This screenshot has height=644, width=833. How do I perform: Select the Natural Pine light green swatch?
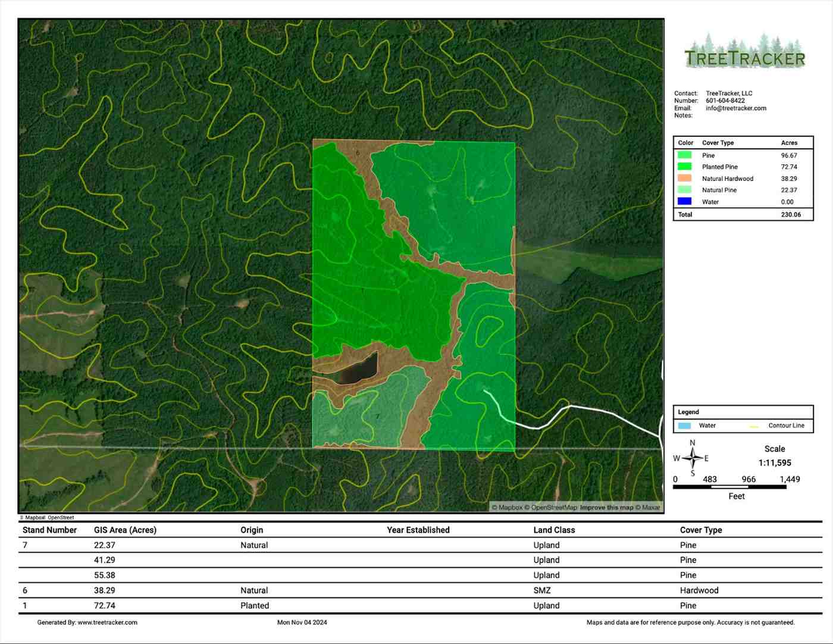684,190
